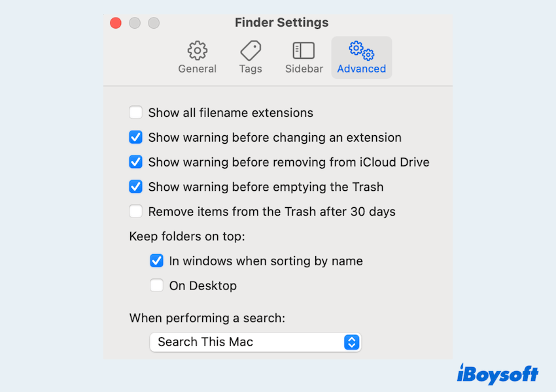
Task: Click the Sidebar panel icon
Action: tap(304, 50)
